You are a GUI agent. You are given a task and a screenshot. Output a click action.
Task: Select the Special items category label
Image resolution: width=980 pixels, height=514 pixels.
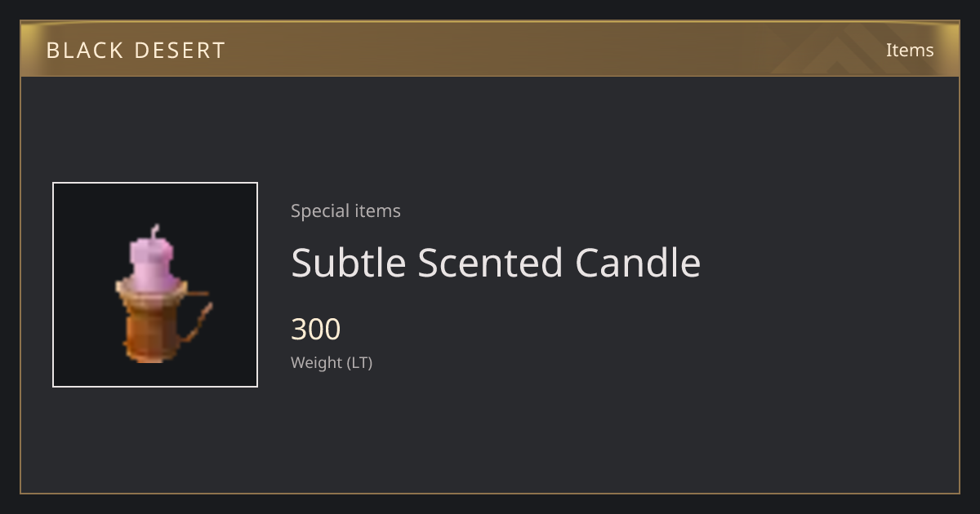tap(345, 210)
